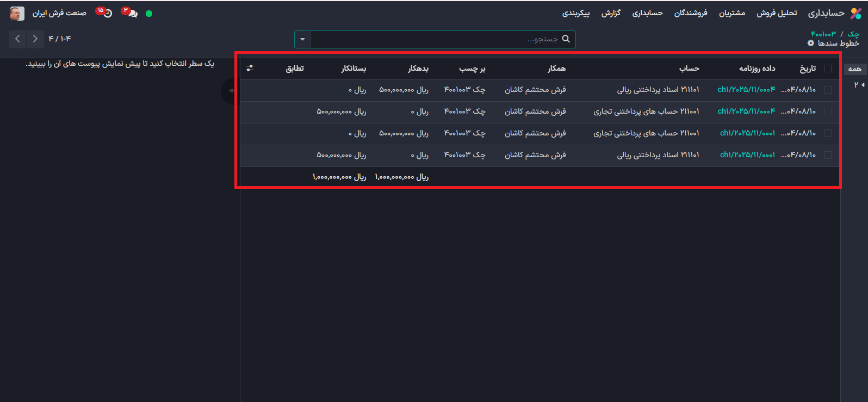The width and height of the screenshot is (868, 402).
Task: Open the gear actions menu beside خطوط سندها
Action: 811,43
